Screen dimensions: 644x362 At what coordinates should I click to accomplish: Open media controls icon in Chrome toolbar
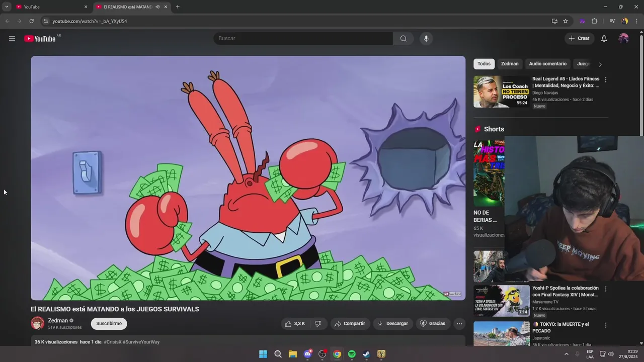coord(612,21)
